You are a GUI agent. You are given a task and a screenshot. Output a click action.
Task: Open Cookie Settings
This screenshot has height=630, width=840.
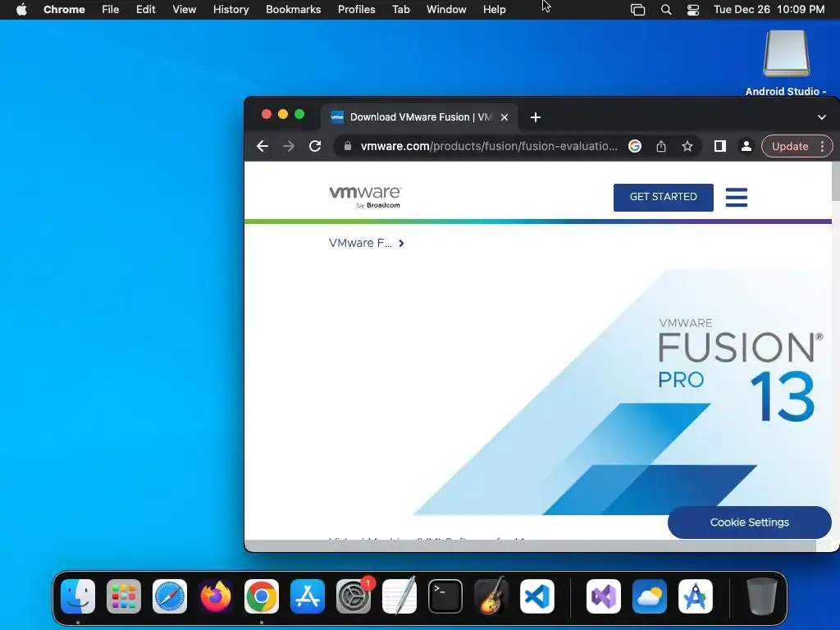750,523
